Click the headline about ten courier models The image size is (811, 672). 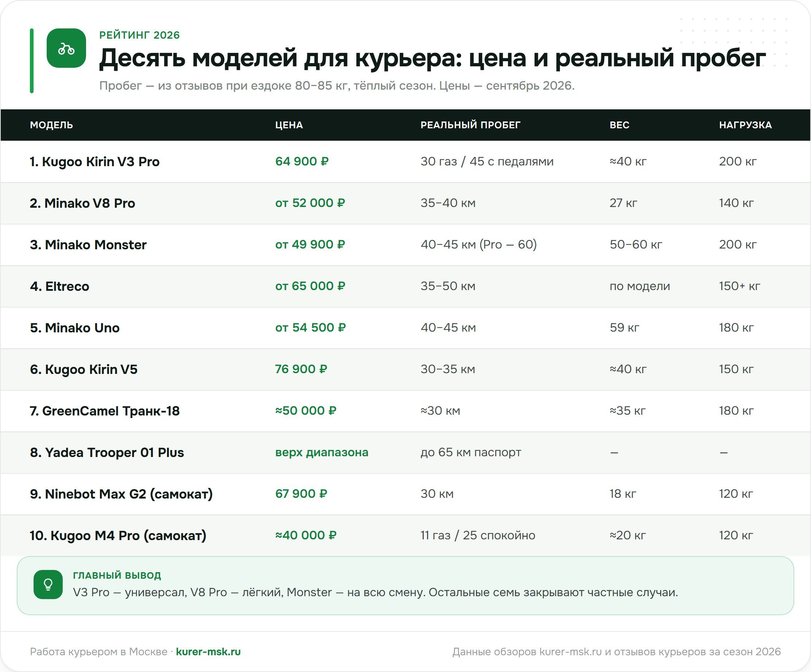[x=432, y=58]
